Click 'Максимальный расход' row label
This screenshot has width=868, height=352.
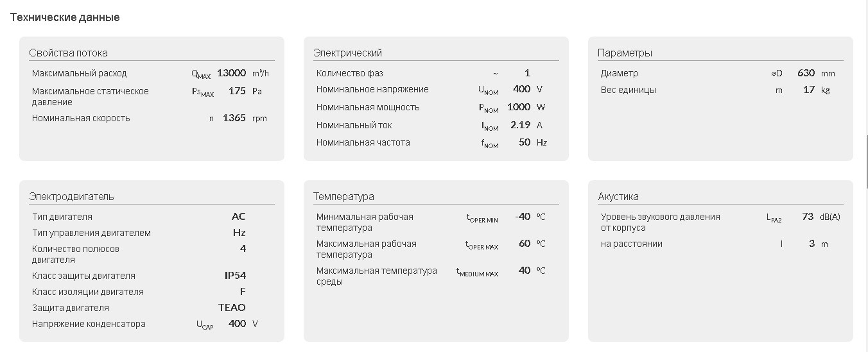click(80, 73)
